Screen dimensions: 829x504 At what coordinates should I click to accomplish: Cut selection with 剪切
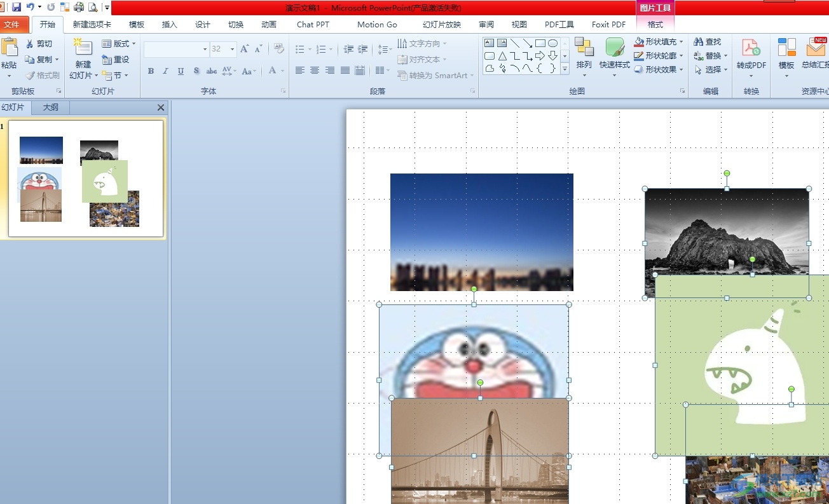click(39, 44)
